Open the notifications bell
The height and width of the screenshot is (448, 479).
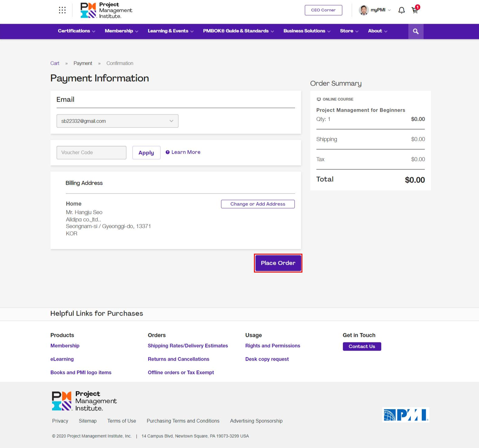402,10
